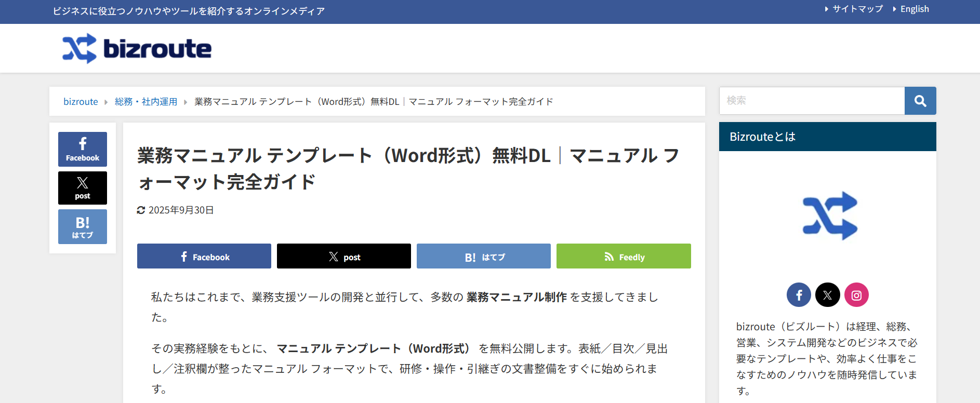Screen dimensions: 980x403
Task: Click the large bizroute logo in the sidebar
Action: pos(829,216)
